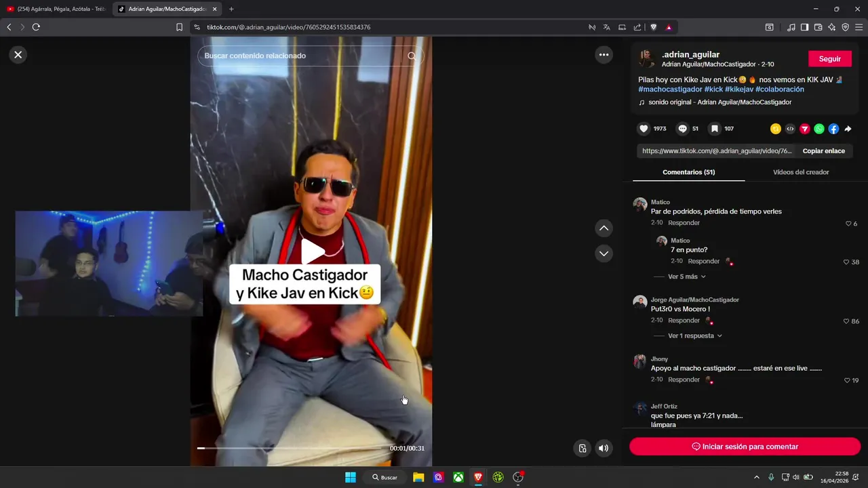The width and height of the screenshot is (868, 488).
Task: Like Matico's '7 en punto?' reply
Action: 846,262
